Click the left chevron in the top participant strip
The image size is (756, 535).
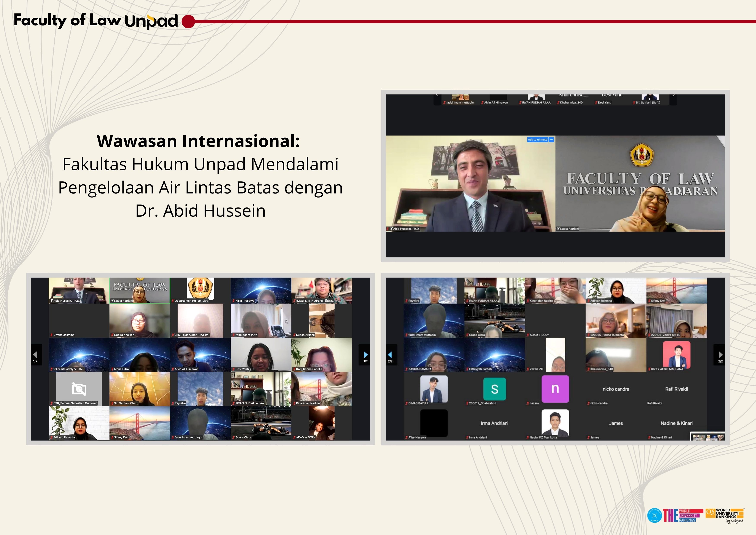click(437, 95)
